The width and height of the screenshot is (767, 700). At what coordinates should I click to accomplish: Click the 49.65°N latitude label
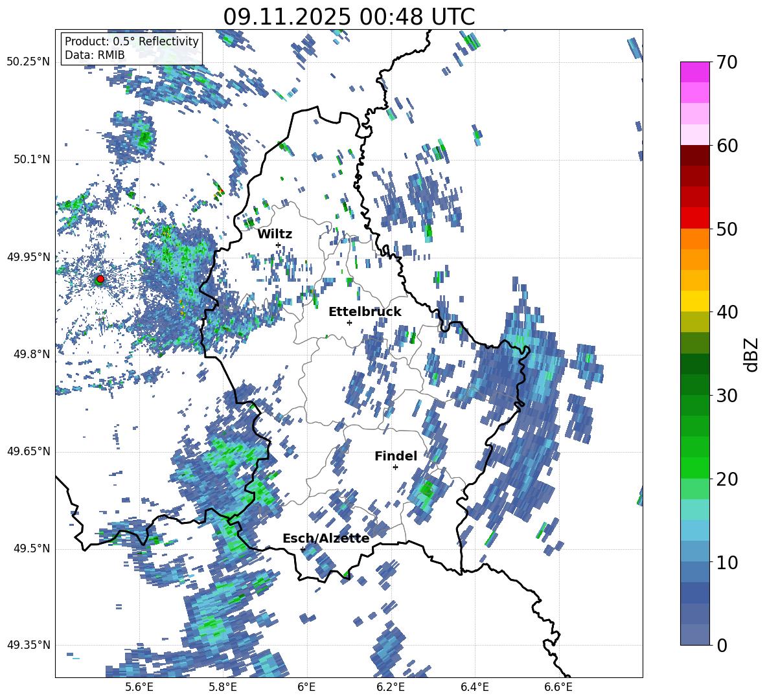pyautogui.click(x=29, y=451)
